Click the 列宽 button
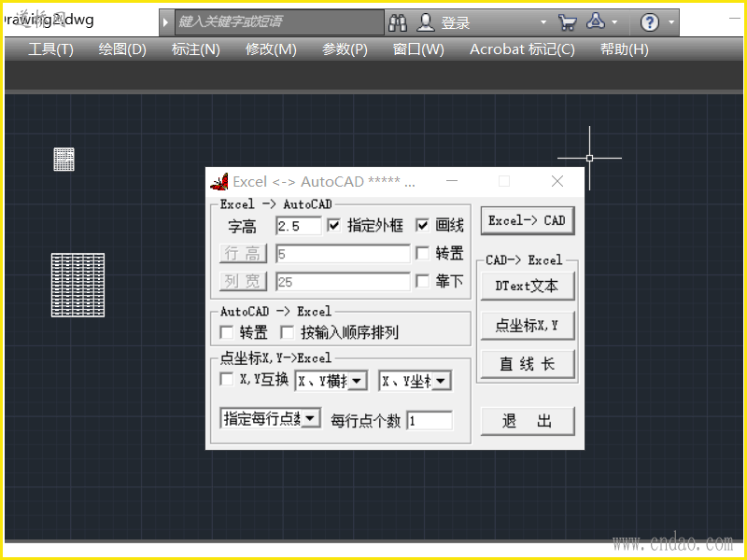747x560 pixels. click(x=243, y=281)
